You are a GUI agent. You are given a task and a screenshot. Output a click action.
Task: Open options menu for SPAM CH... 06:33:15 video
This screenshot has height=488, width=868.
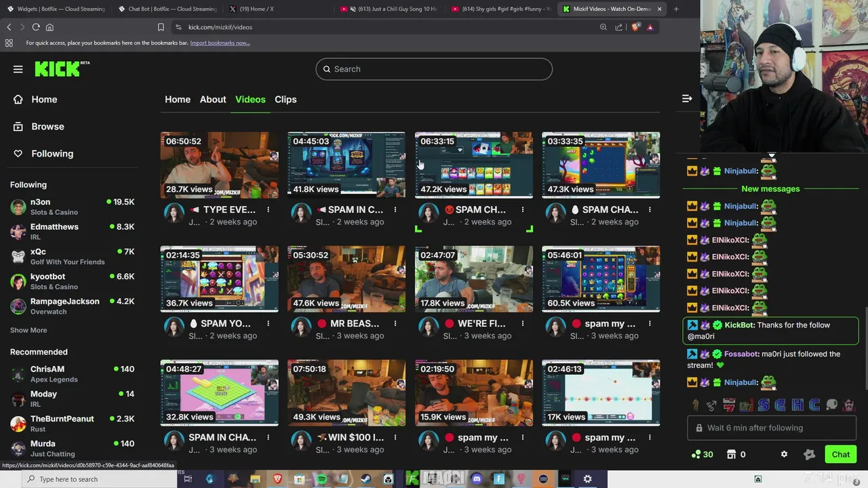522,210
